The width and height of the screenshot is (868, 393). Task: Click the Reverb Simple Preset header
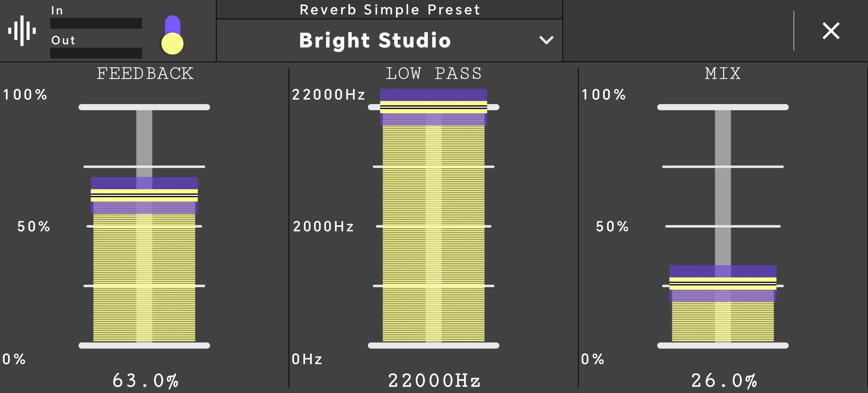pyautogui.click(x=390, y=9)
